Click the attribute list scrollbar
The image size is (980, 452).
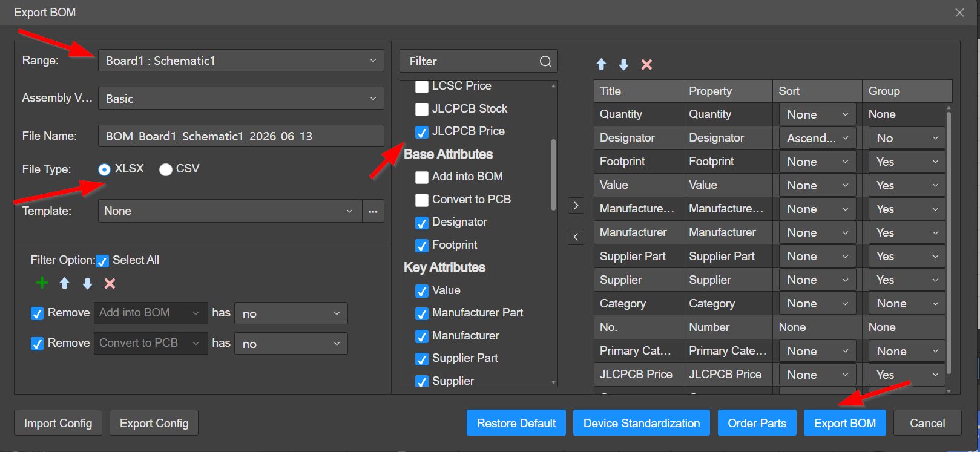553,175
